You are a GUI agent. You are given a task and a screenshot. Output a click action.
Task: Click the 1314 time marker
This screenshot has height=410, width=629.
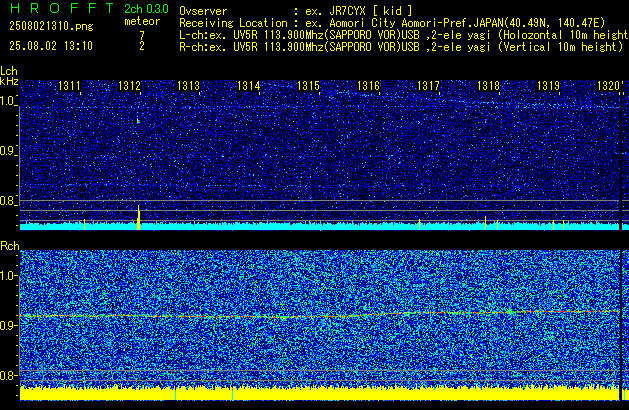(249, 86)
